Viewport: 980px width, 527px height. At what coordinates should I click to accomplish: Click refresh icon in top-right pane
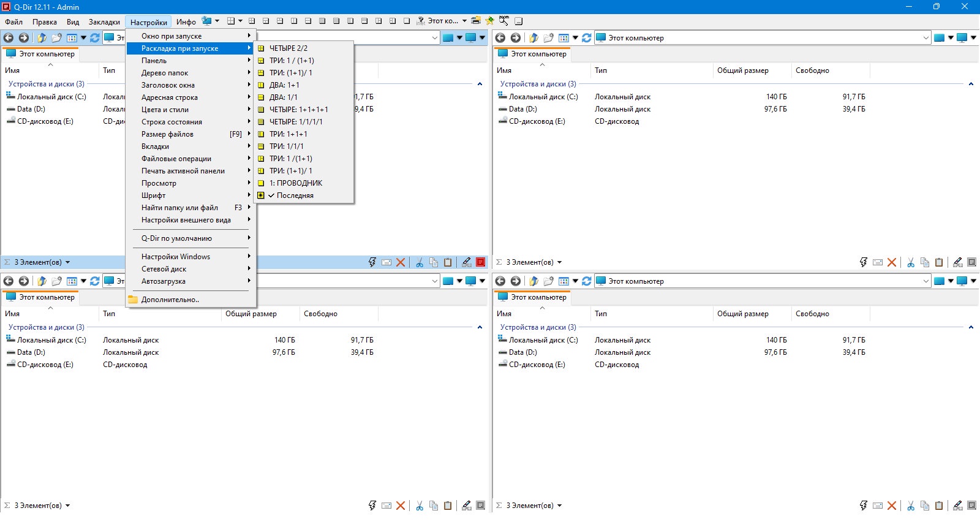587,38
